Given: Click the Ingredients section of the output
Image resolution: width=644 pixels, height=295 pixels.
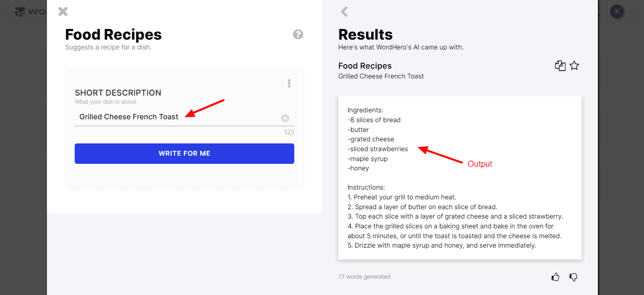Looking at the screenshot, I should [x=365, y=110].
